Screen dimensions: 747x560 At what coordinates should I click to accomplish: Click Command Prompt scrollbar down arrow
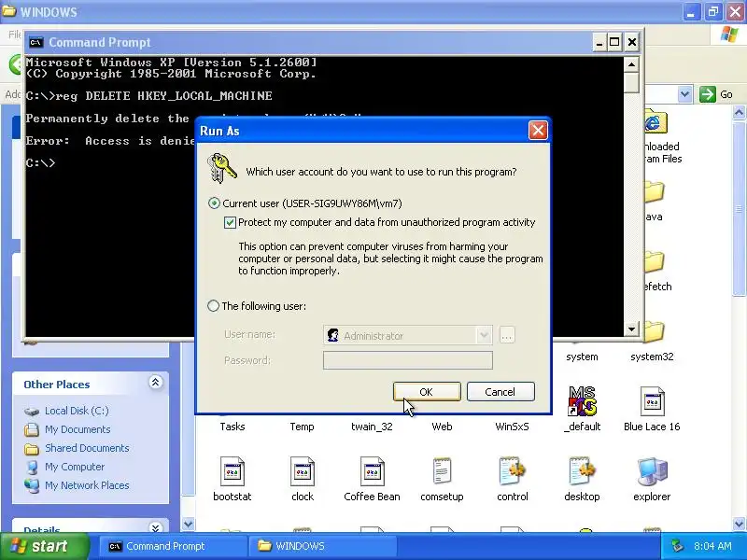[x=631, y=329]
